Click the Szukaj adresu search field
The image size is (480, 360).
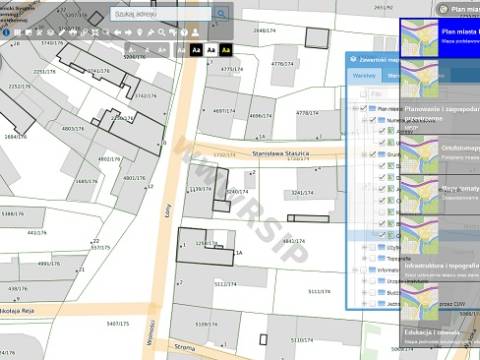tap(161, 14)
